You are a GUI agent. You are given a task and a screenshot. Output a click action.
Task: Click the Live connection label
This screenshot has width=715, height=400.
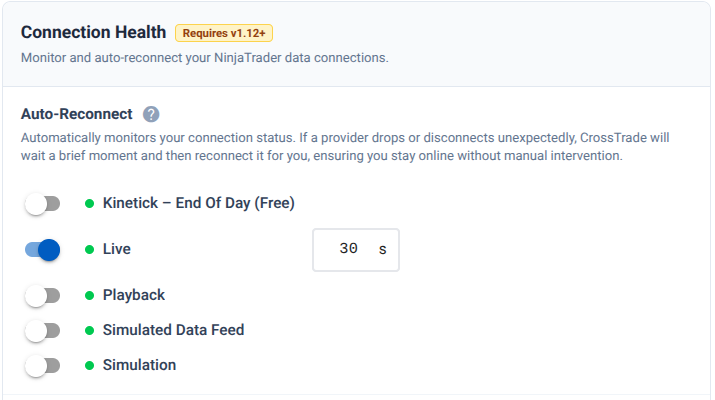click(117, 249)
